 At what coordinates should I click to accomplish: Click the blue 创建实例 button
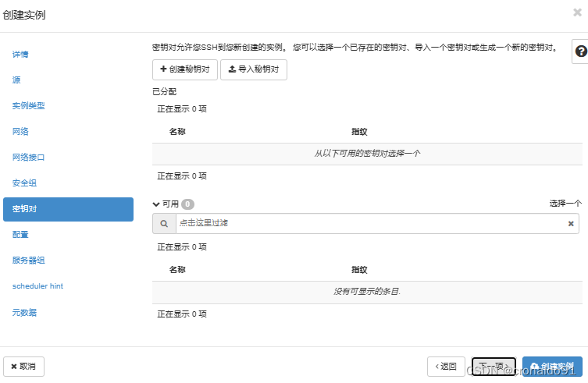click(x=552, y=367)
